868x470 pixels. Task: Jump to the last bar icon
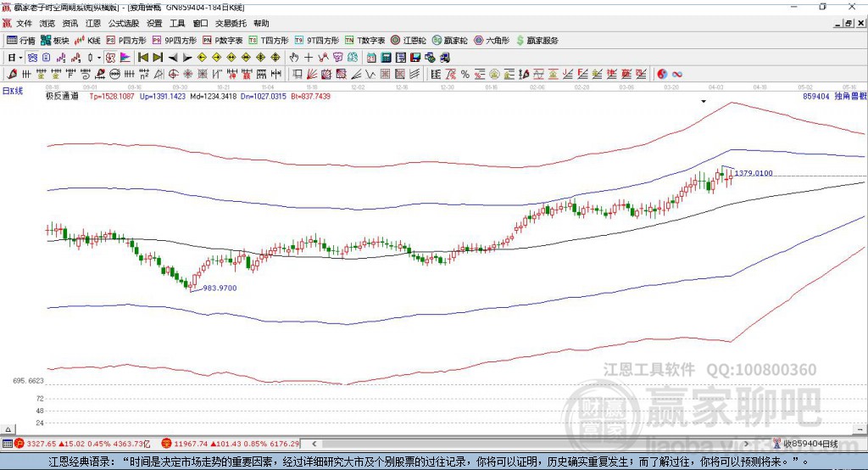click(x=158, y=58)
